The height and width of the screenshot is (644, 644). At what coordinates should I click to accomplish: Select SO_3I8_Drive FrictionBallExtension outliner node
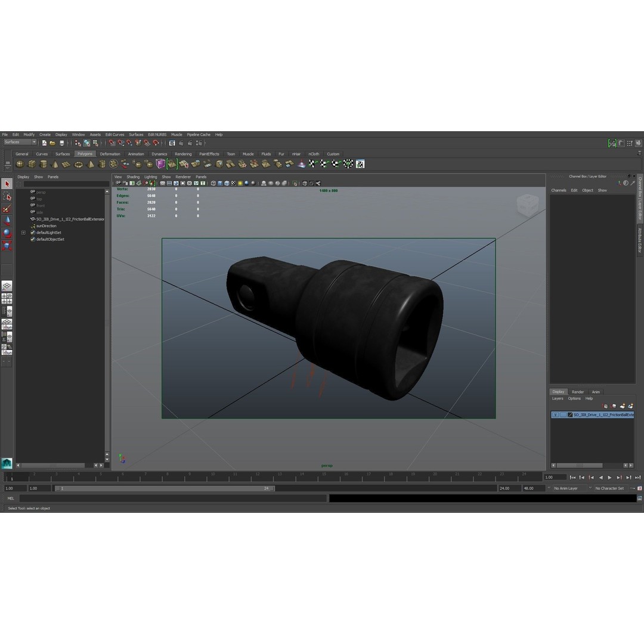70,219
